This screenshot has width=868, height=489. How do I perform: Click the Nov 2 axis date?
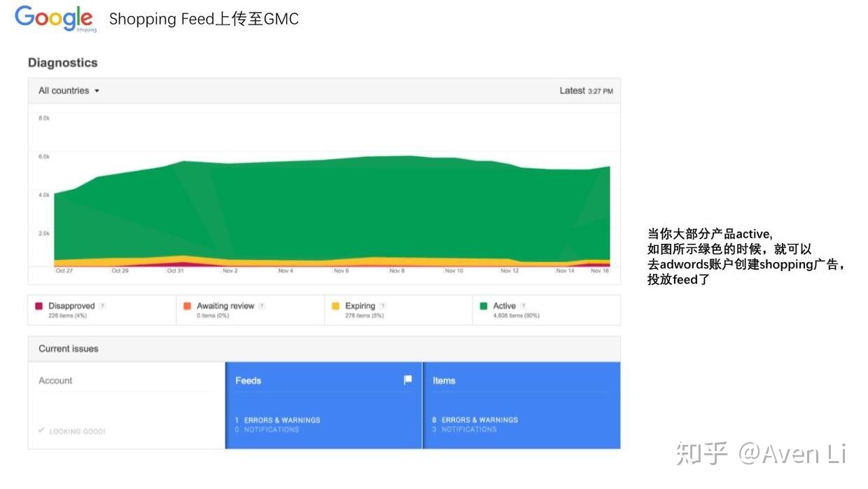coord(230,270)
